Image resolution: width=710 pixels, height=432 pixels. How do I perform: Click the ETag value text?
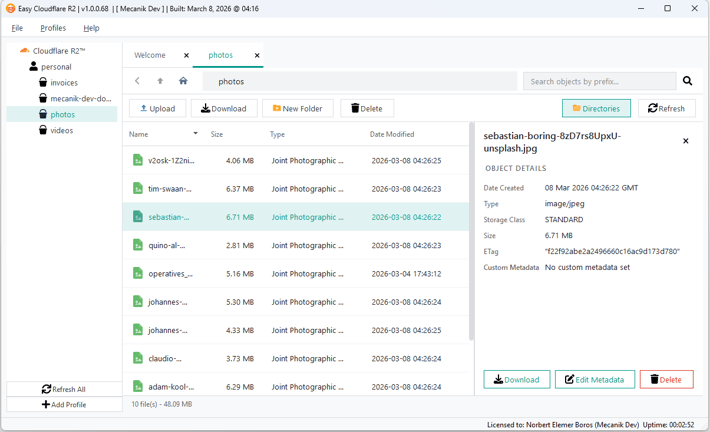point(612,251)
